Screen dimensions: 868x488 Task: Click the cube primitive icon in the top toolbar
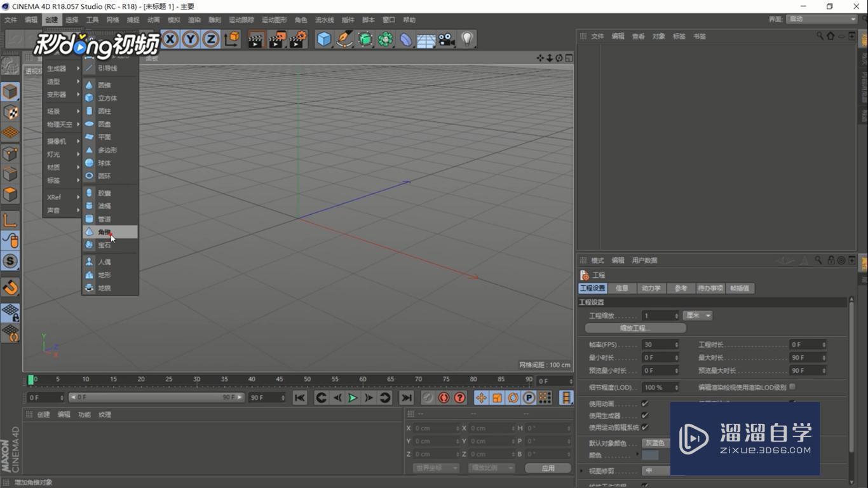[x=324, y=39]
